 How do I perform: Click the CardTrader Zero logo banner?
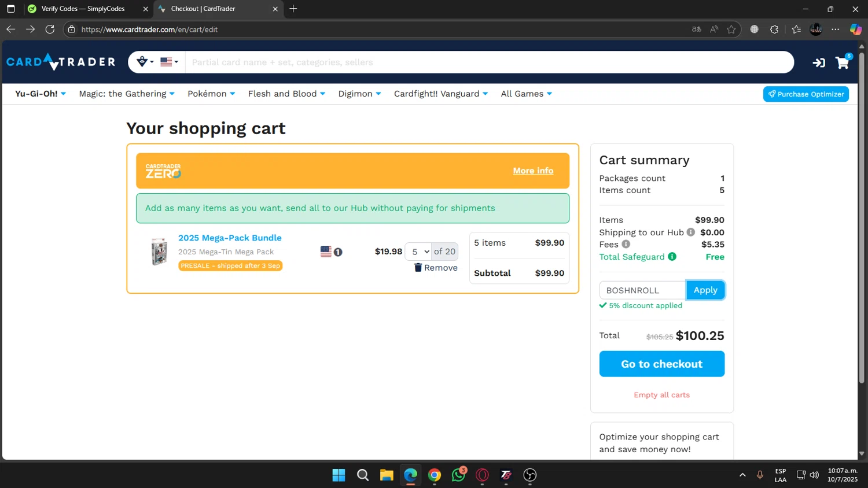click(x=163, y=171)
